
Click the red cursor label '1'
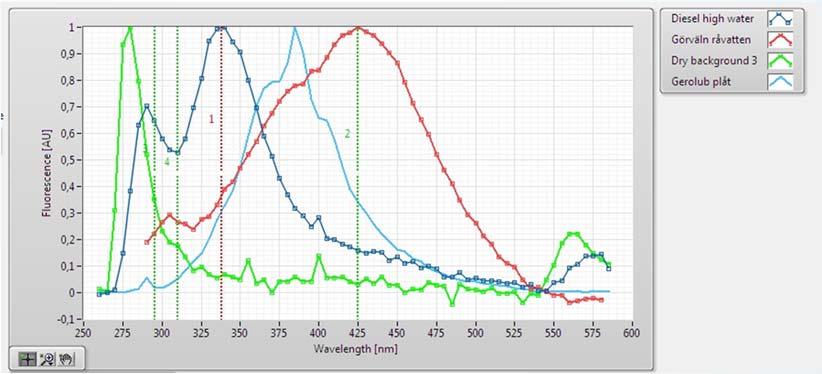[211, 119]
